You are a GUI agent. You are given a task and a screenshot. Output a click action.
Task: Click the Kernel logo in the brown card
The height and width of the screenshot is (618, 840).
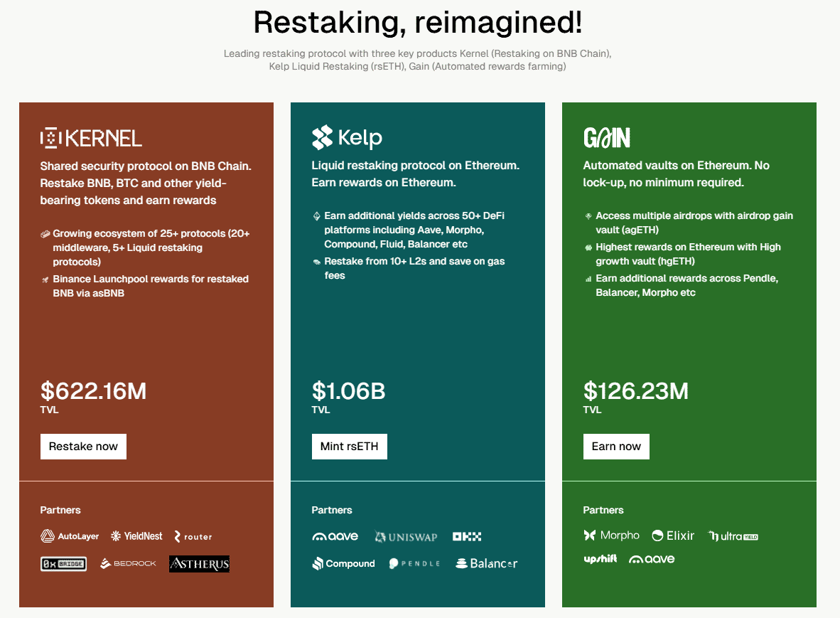pos(91,138)
